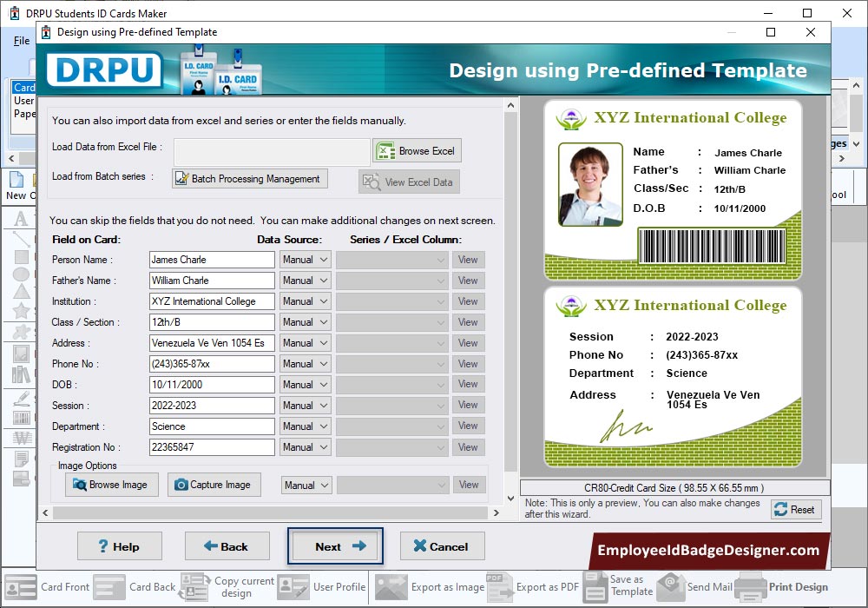868x608 pixels.
Task: Click into Father's Name field
Action: point(212,281)
